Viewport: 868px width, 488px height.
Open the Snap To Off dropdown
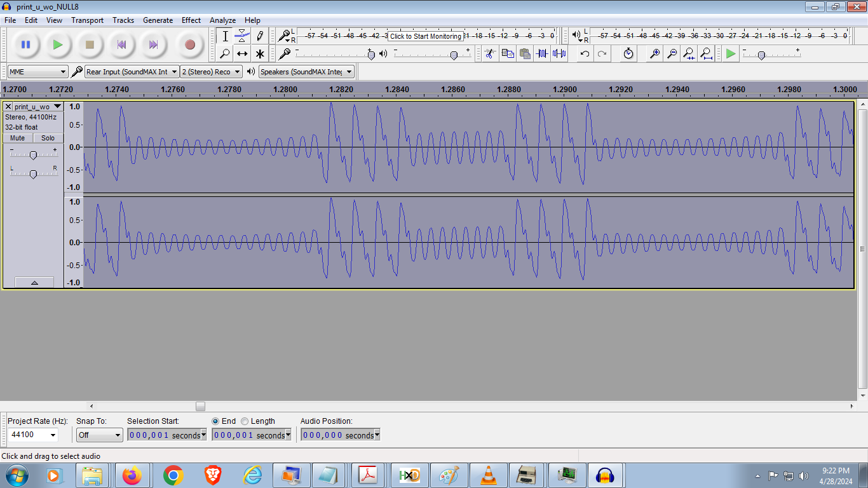click(99, 435)
